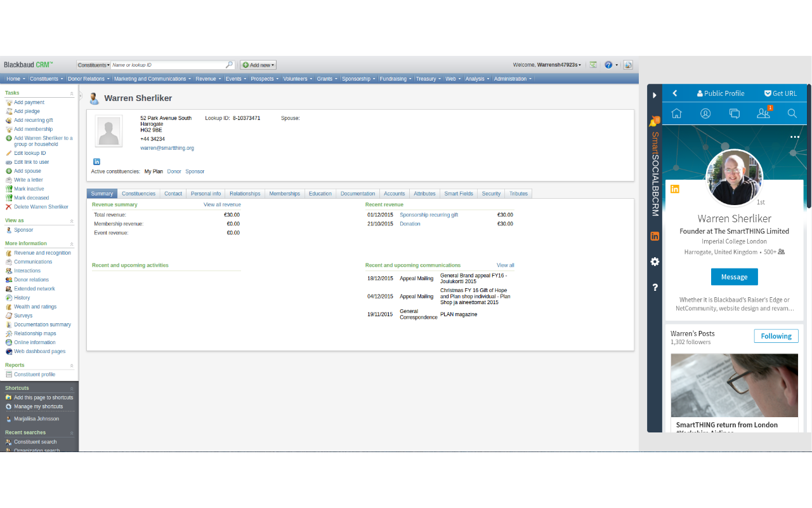The width and height of the screenshot is (812, 508).
Task: Open the Home menu
Action: pos(15,79)
